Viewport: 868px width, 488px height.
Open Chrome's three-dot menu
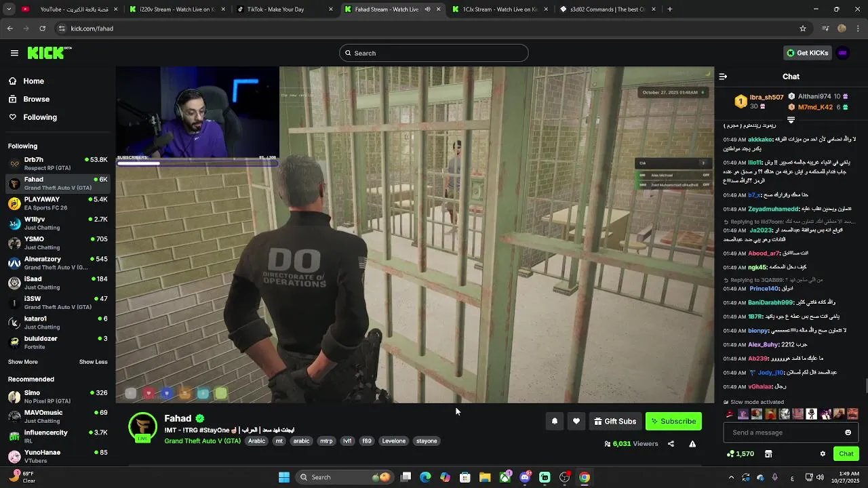(859, 28)
